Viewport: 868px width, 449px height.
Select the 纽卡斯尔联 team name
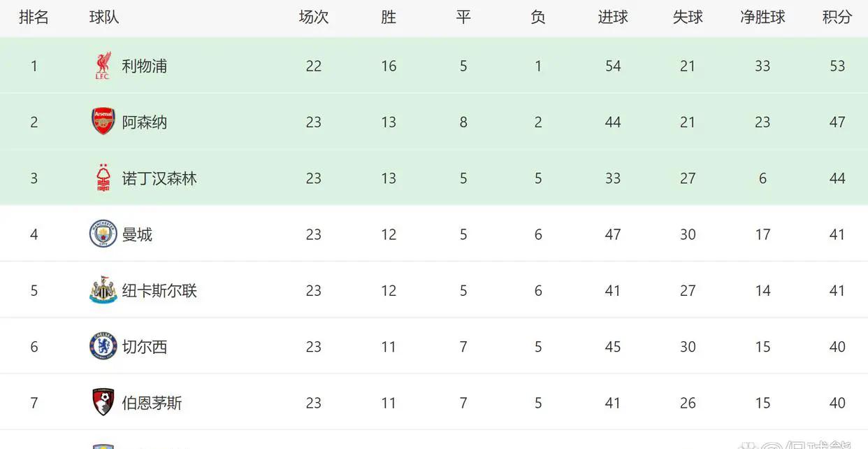click(x=159, y=290)
